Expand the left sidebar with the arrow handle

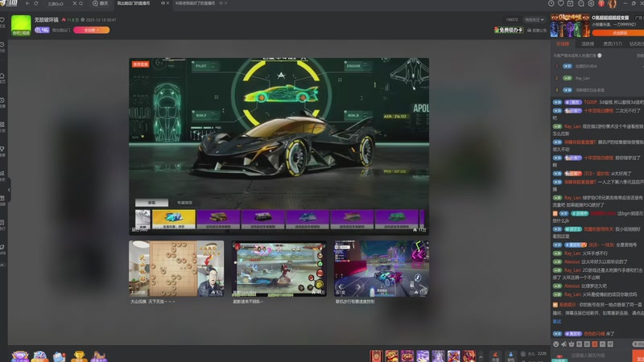(9, 190)
